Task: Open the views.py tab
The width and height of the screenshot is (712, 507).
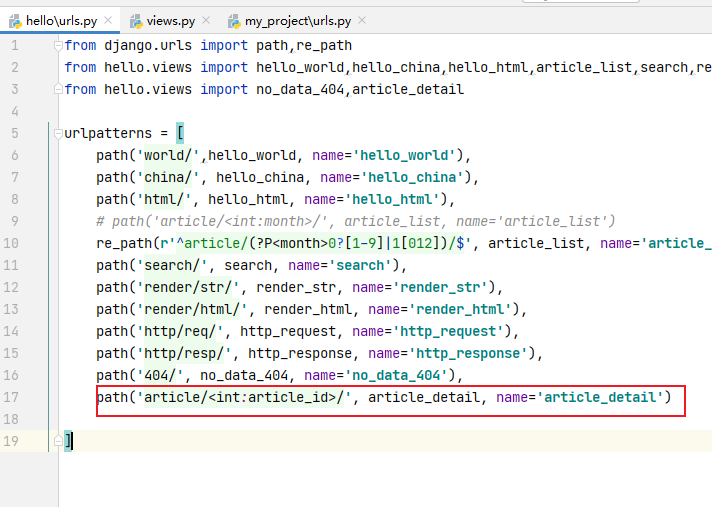Action: point(171,21)
